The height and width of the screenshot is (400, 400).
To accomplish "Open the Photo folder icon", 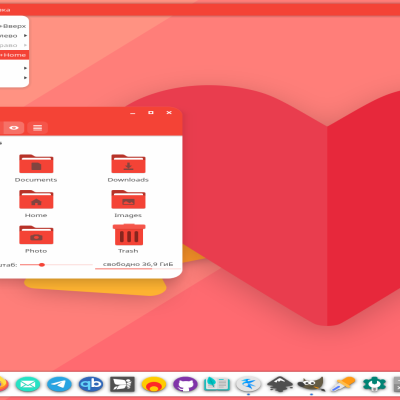I will tap(36, 235).
